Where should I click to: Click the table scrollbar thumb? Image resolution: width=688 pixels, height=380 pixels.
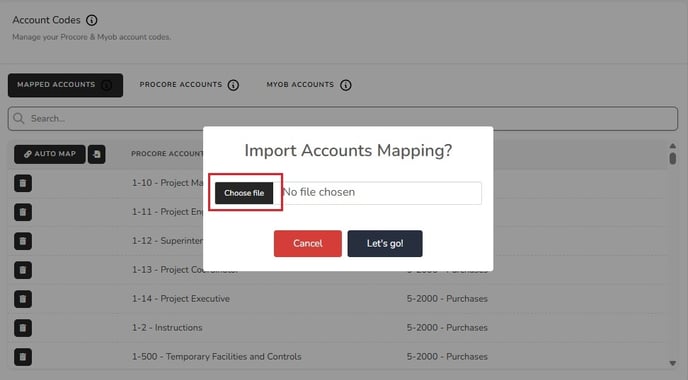click(x=673, y=158)
